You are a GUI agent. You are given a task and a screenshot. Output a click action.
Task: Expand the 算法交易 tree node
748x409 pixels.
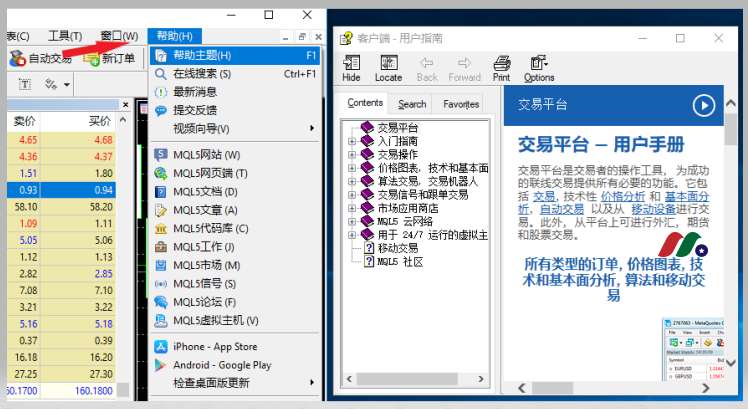[352, 181]
